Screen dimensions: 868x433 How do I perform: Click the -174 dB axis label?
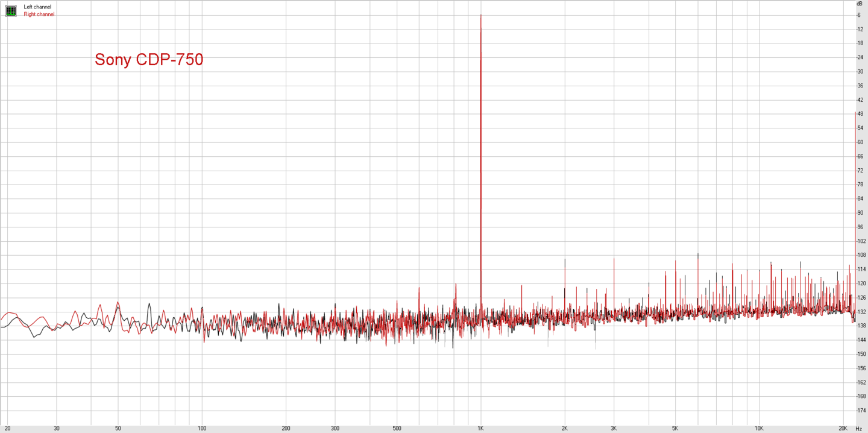[861, 411]
